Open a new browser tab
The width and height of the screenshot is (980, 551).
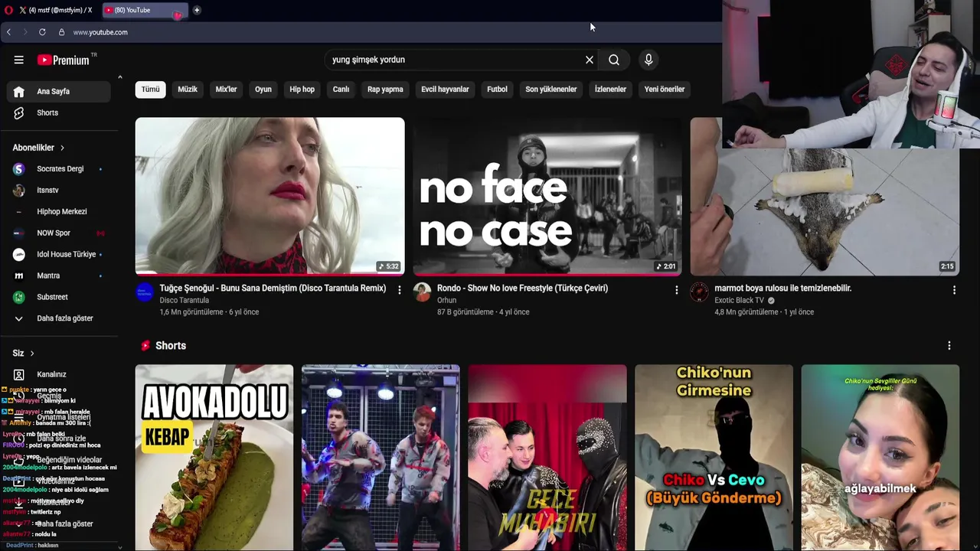tap(197, 10)
